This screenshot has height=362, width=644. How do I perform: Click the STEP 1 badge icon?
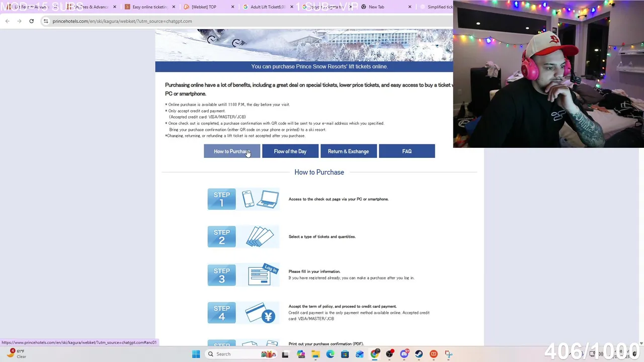[x=221, y=199]
